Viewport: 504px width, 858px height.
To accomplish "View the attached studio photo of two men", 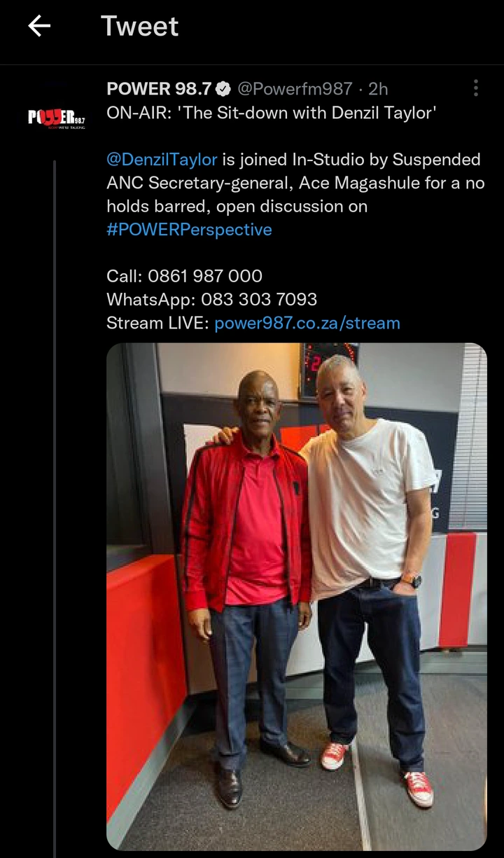I will 297,596.
